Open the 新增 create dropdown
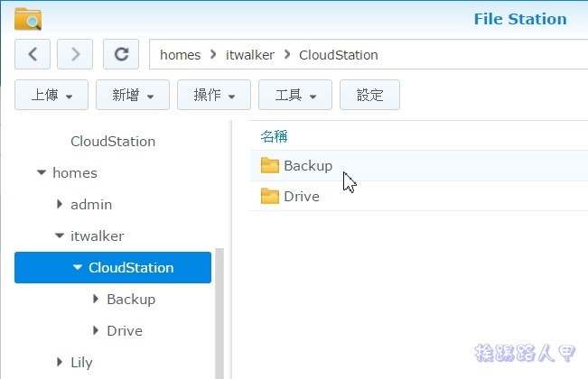 pyautogui.click(x=133, y=94)
